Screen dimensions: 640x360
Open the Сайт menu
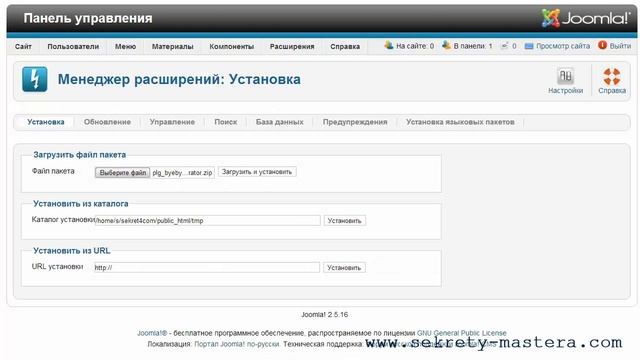[x=23, y=47]
